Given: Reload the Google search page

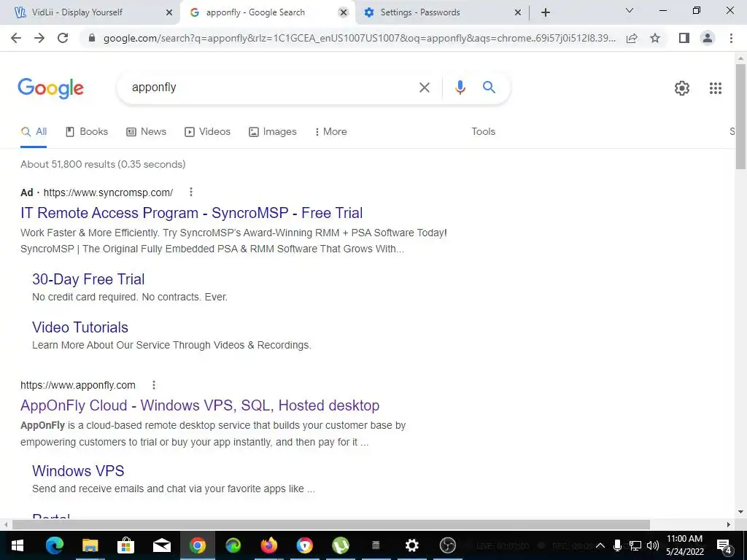Looking at the screenshot, I should click(63, 38).
